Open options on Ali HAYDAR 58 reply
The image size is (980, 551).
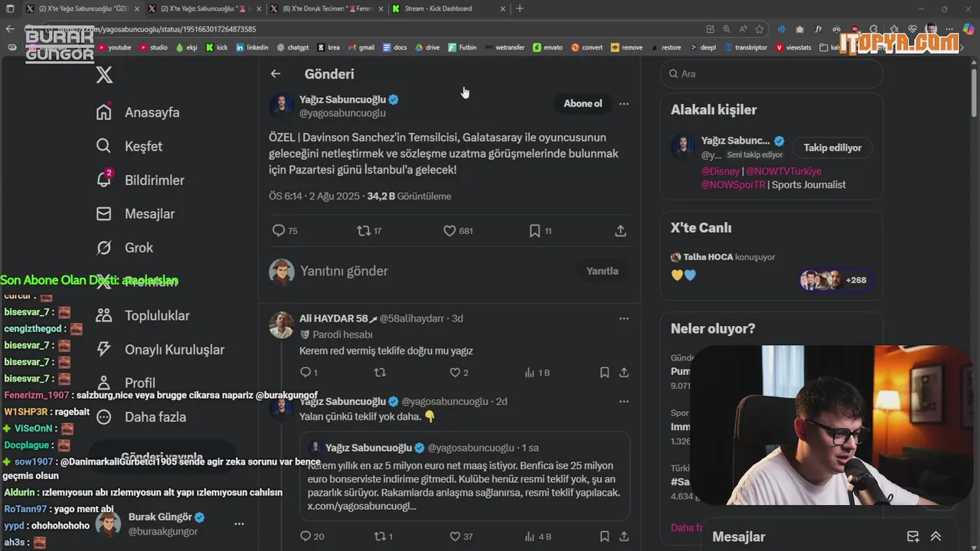[x=624, y=318]
